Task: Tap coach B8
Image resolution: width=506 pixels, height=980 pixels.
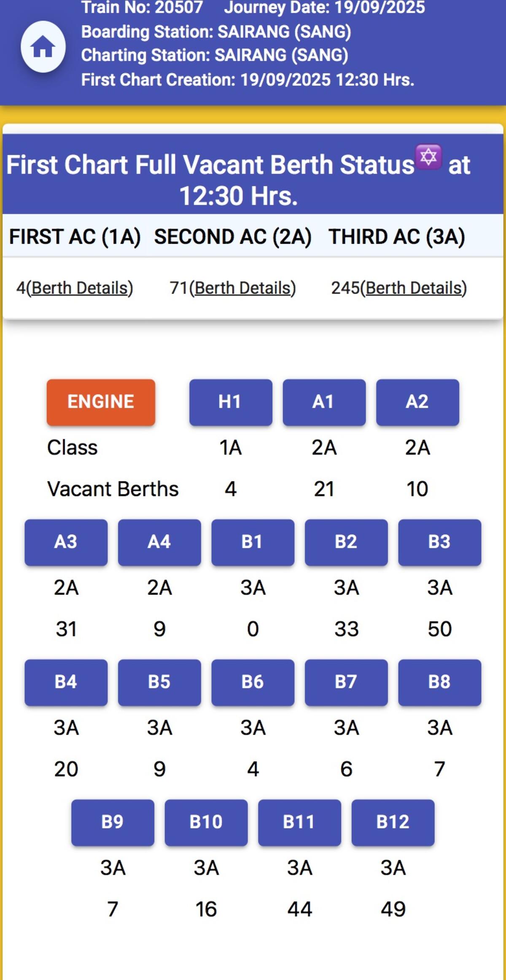Action: [x=439, y=682]
